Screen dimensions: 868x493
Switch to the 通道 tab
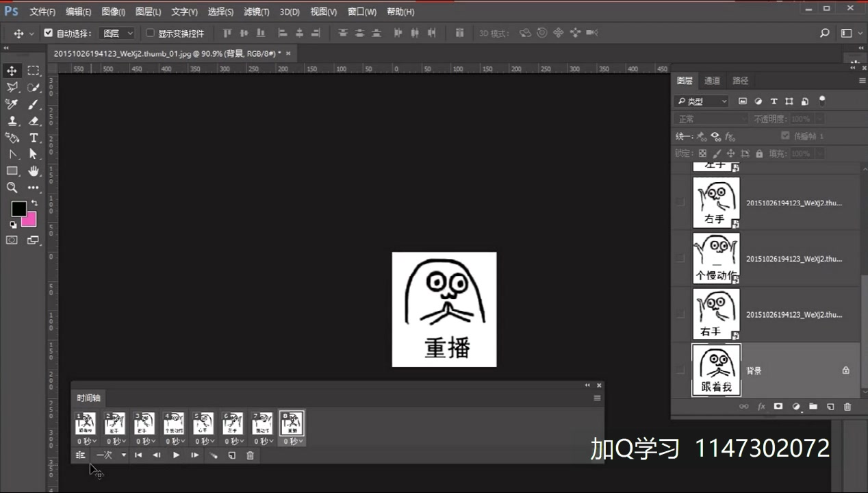click(x=712, y=80)
